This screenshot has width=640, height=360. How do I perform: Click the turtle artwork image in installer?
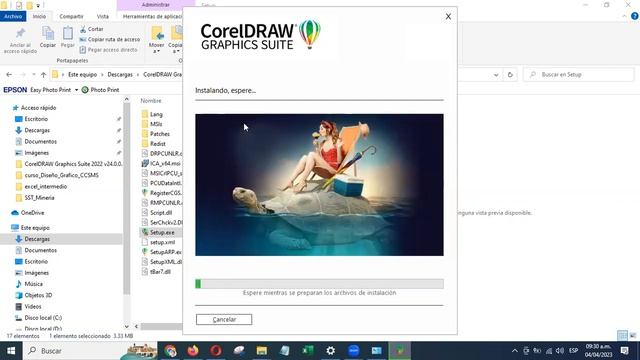pos(319,185)
